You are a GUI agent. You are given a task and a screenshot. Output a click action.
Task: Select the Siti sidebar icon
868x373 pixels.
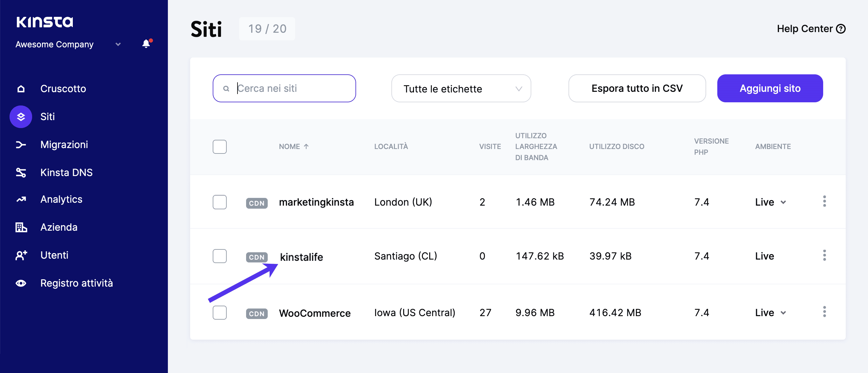(21, 117)
